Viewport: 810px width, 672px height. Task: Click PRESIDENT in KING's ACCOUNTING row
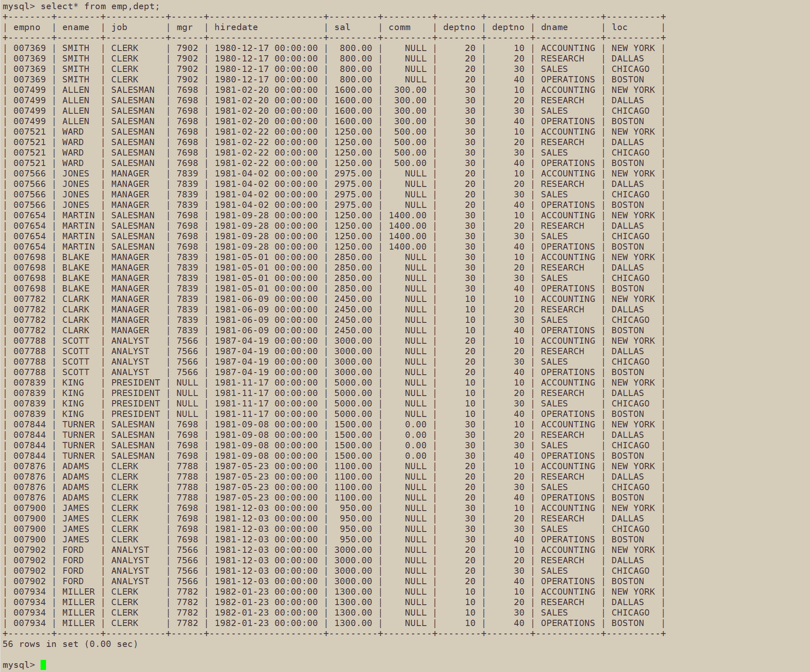pyautogui.click(x=136, y=383)
